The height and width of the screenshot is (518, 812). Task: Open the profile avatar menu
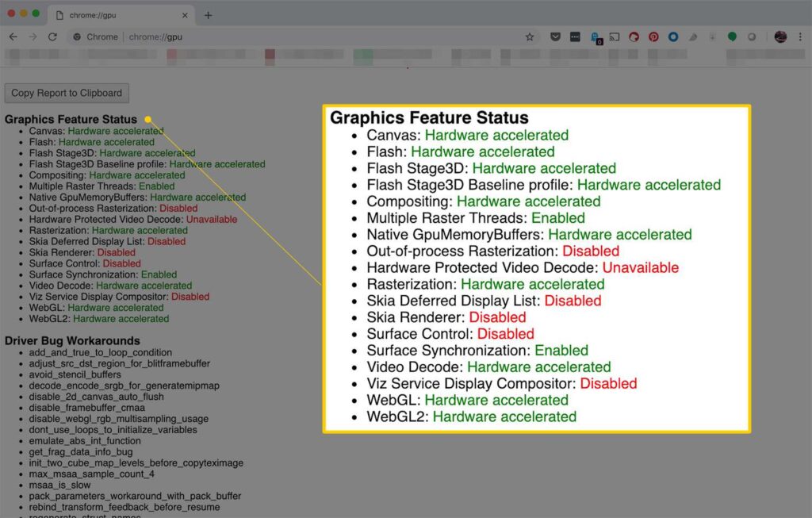[780, 36]
